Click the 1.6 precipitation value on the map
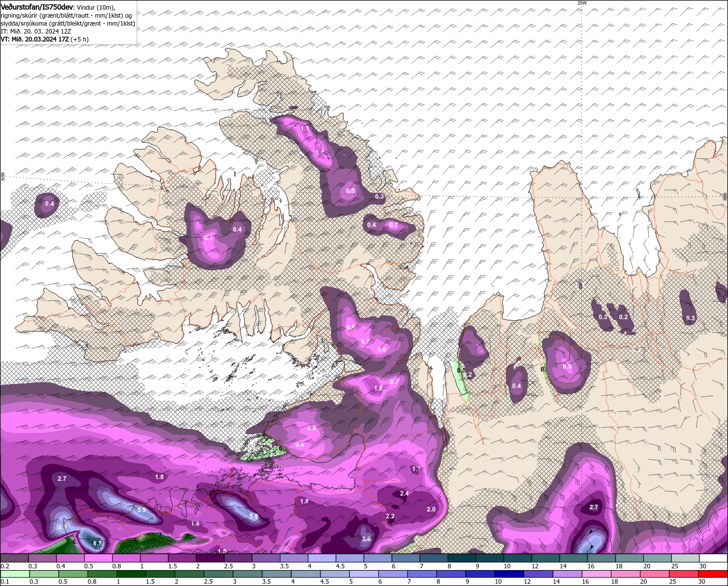The image size is (728, 586). (378, 388)
